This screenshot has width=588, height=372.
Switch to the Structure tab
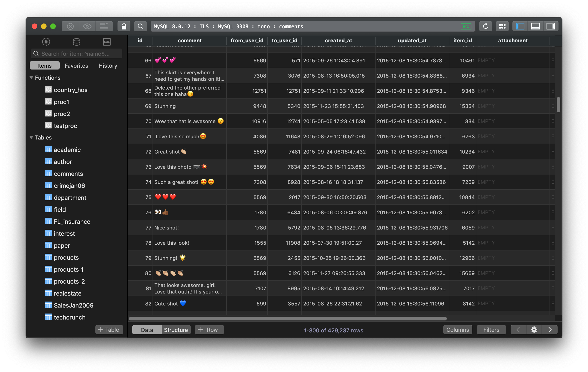pos(176,329)
